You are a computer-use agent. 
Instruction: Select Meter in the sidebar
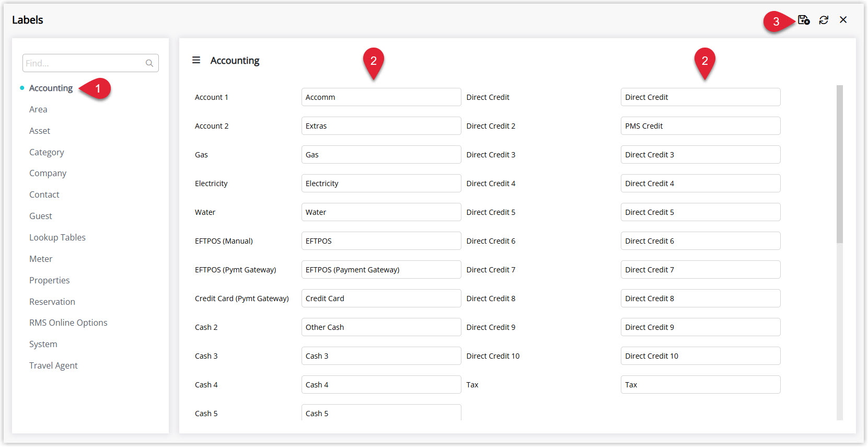(41, 259)
